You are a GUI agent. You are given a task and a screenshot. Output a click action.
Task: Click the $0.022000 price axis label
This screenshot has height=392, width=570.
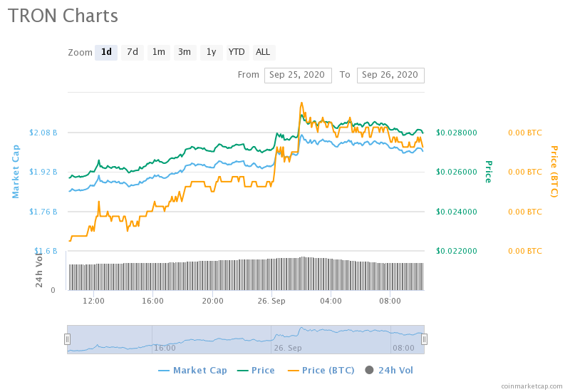tap(457, 251)
